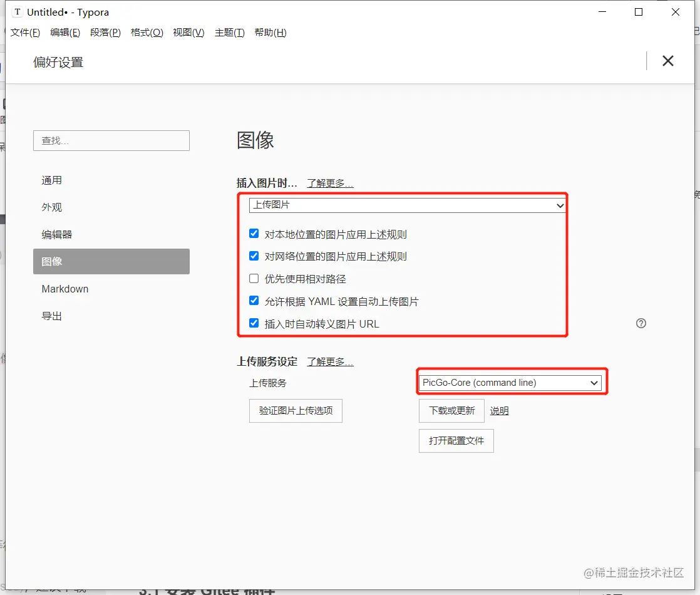
Task: Uncheck 允许根据 YAML 设置自动上传图片
Action: point(254,301)
